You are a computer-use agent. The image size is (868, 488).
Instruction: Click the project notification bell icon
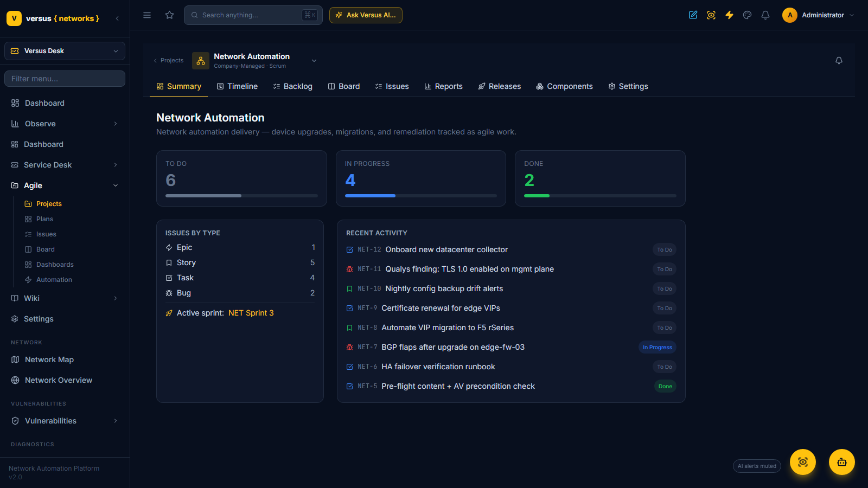coord(839,60)
